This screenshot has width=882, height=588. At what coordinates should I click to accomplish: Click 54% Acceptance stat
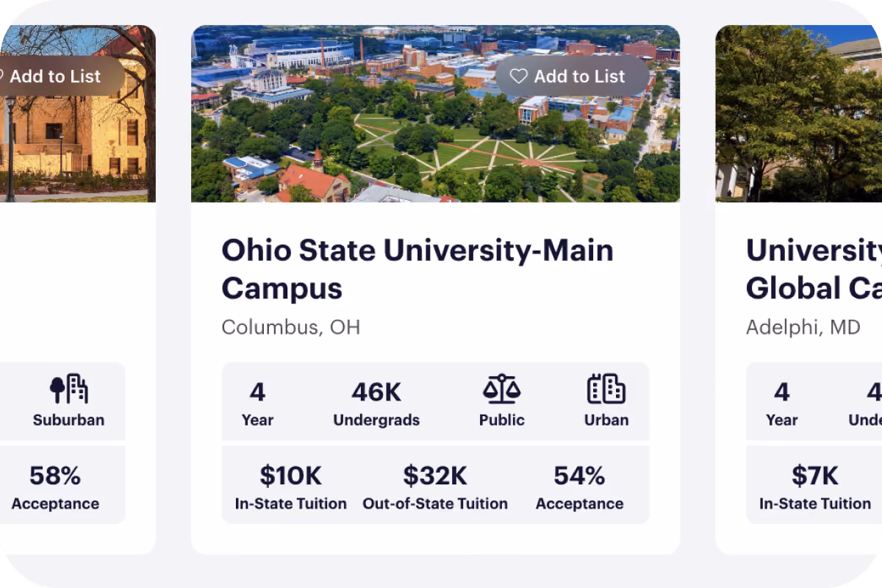pos(579,487)
